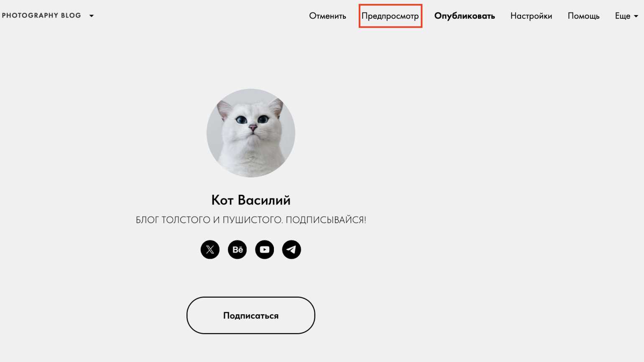
Task: Click the word Василий in the heading
Action: tap(264, 200)
